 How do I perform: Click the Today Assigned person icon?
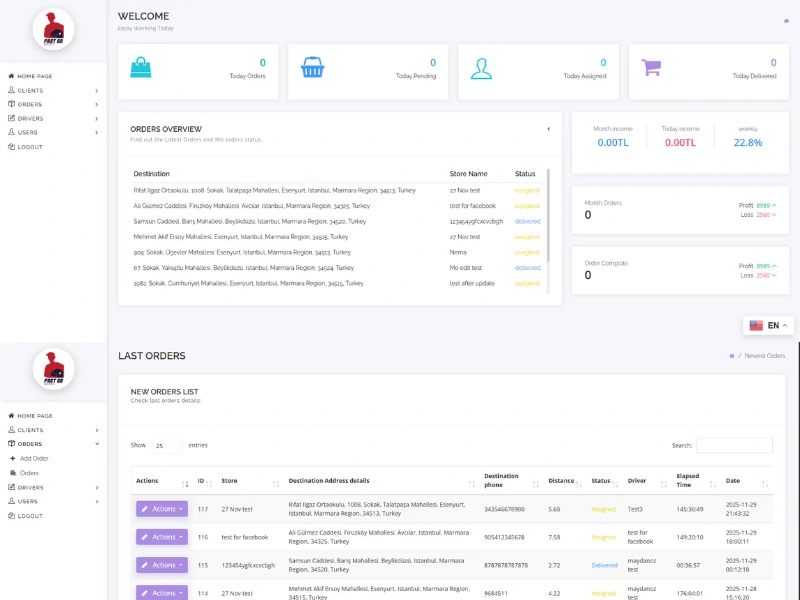pyautogui.click(x=481, y=68)
